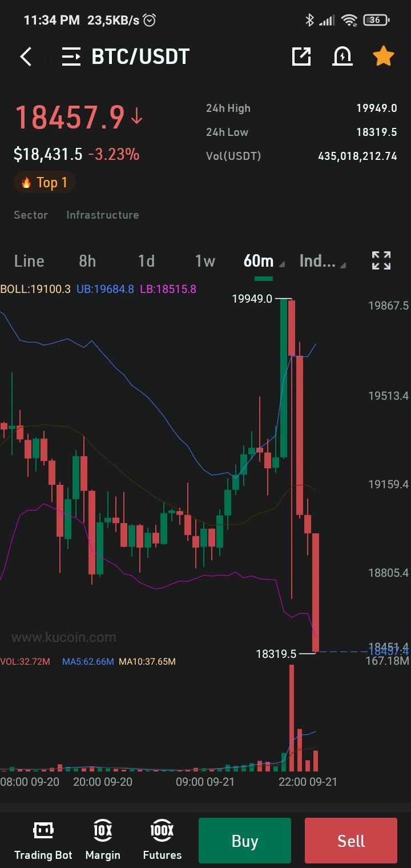Open the trading pair list menu icon

click(71, 57)
